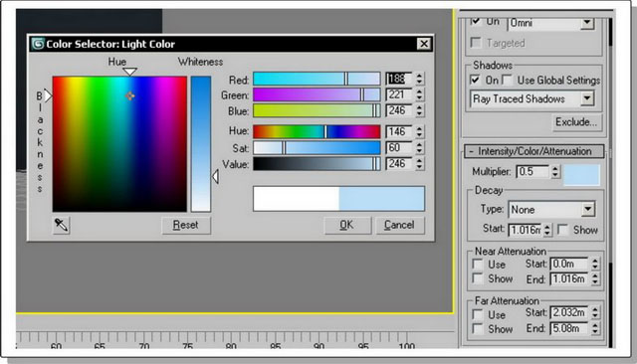This screenshot has width=637, height=364.
Task: Click Far Attenuation End field 5.08m
Action: click(568, 328)
